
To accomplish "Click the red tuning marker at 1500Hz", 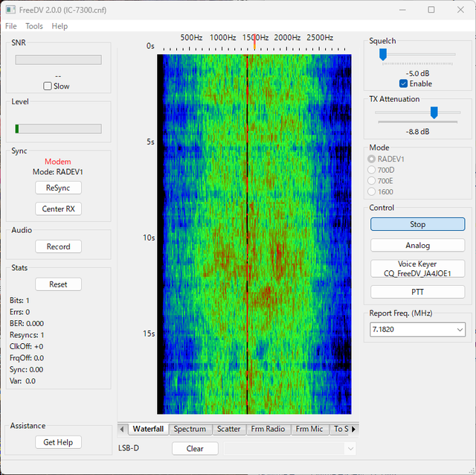I will pos(254,41).
